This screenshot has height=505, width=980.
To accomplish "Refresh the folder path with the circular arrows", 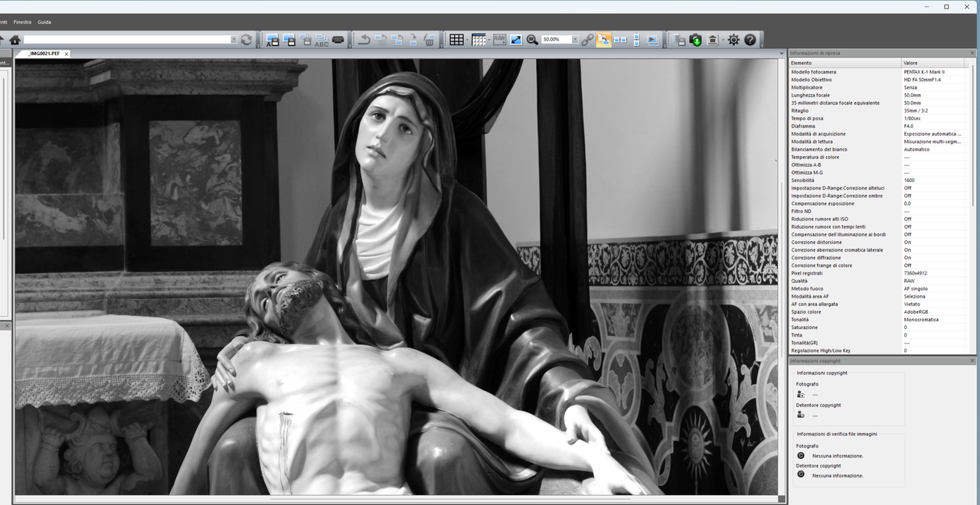I will click(x=246, y=40).
